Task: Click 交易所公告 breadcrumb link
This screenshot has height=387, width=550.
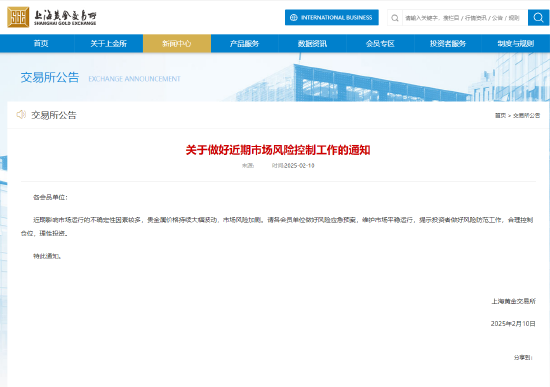Action: click(x=526, y=115)
